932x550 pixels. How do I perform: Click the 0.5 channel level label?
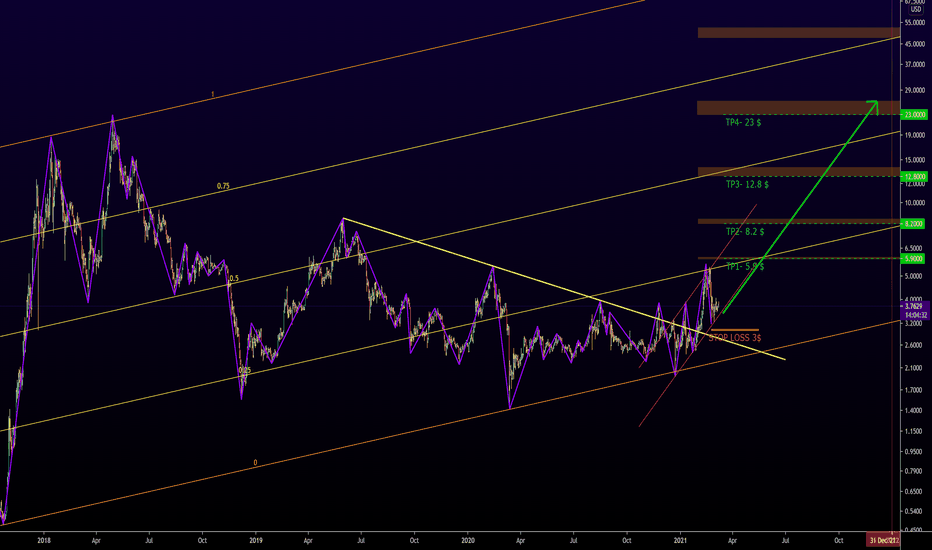pyautogui.click(x=234, y=278)
